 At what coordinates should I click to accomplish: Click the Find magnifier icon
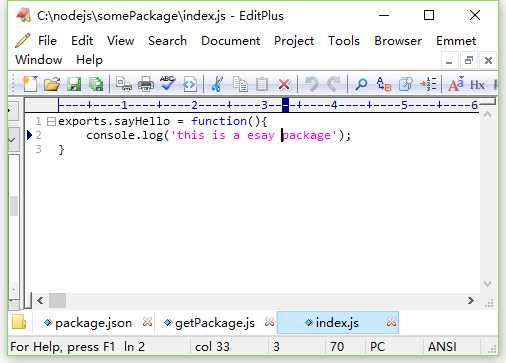[361, 84]
